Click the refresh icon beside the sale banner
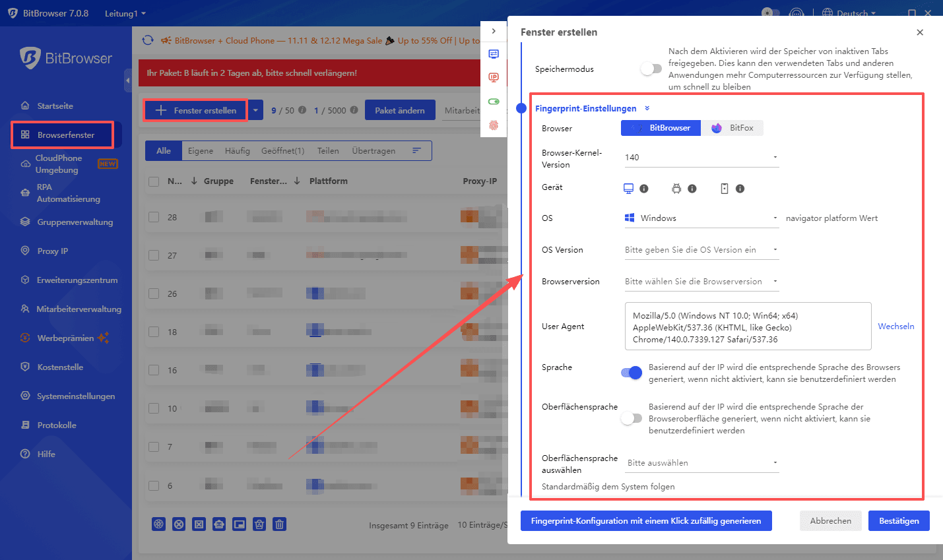943x560 pixels. (x=148, y=40)
